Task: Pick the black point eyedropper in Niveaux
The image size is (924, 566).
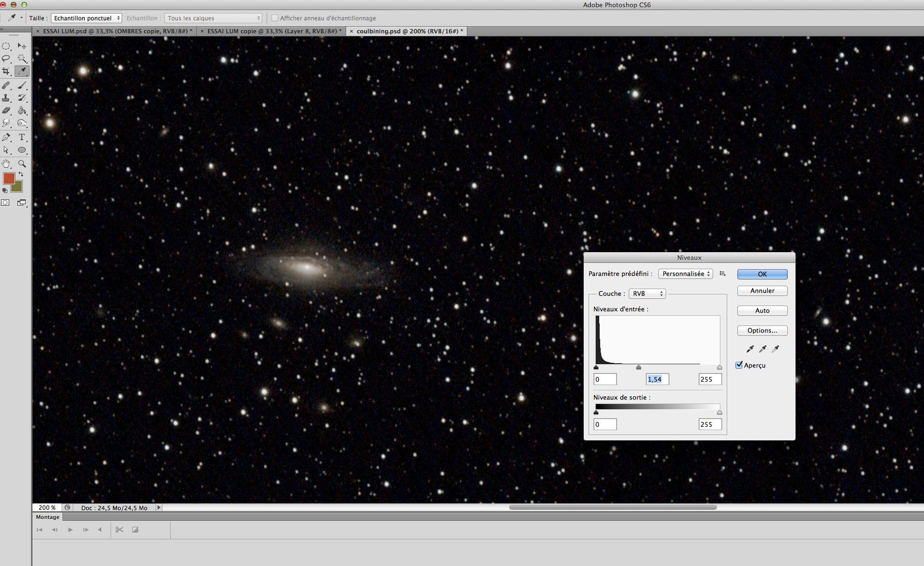Action: (750, 349)
